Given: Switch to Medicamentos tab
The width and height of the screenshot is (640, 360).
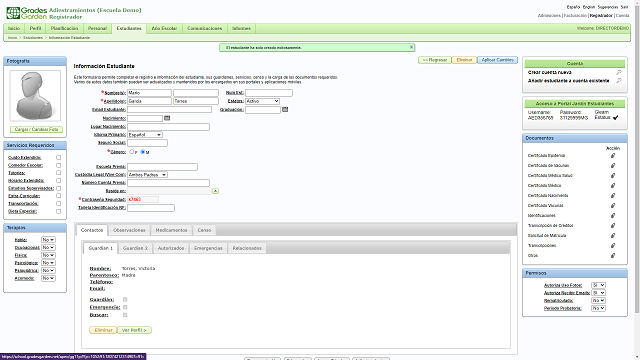Looking at the screenshot, I should (x=171, y=230).
